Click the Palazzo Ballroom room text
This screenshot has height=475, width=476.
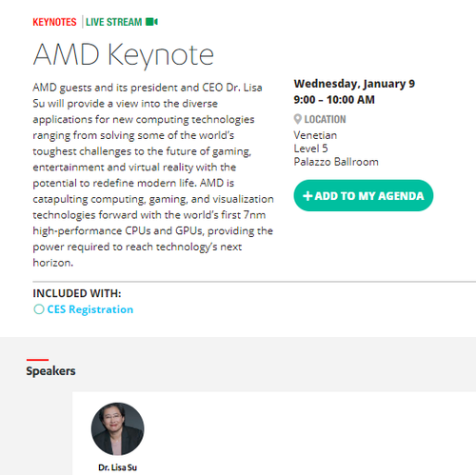(336, 162)
